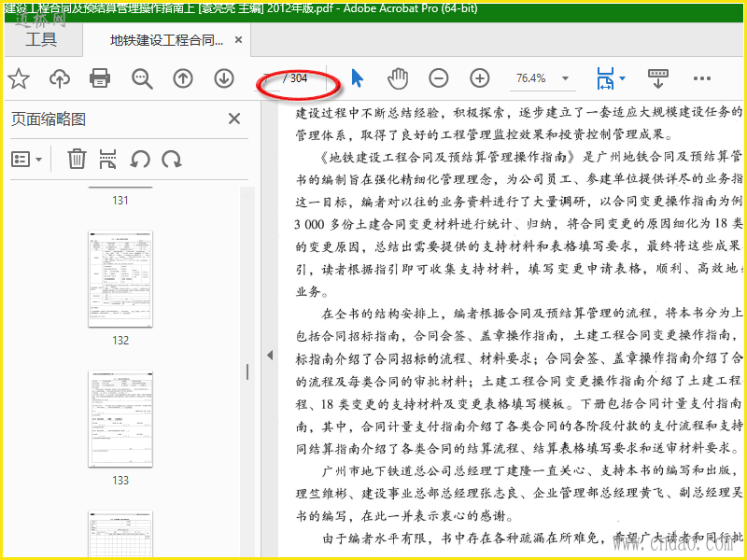Viewport: 747px width, 560px height.
Task: Go to the next page arrow
Action: click(224, 78)
